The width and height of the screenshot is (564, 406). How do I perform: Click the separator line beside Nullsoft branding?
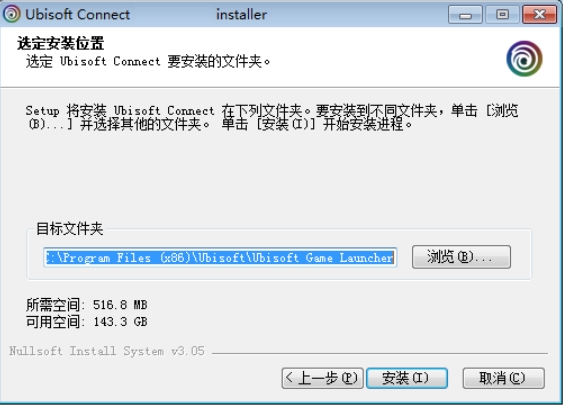tap(380, 353)
